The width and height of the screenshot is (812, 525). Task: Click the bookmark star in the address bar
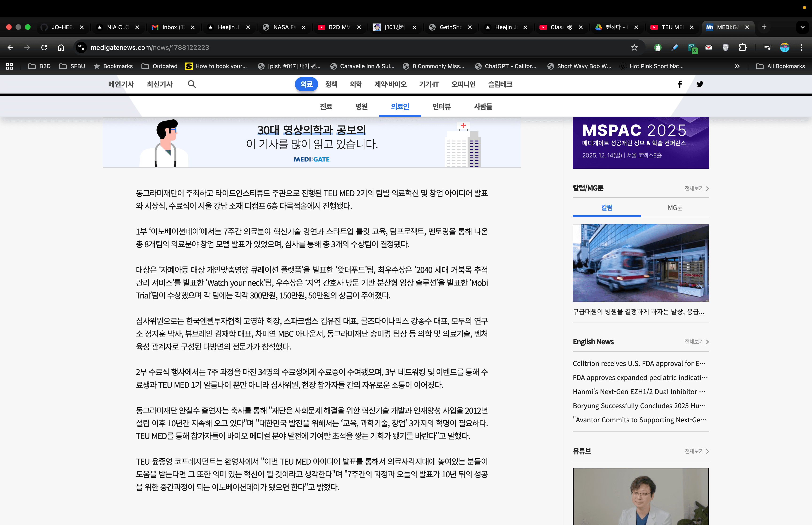pyautogui.click(x=634, y=47)
